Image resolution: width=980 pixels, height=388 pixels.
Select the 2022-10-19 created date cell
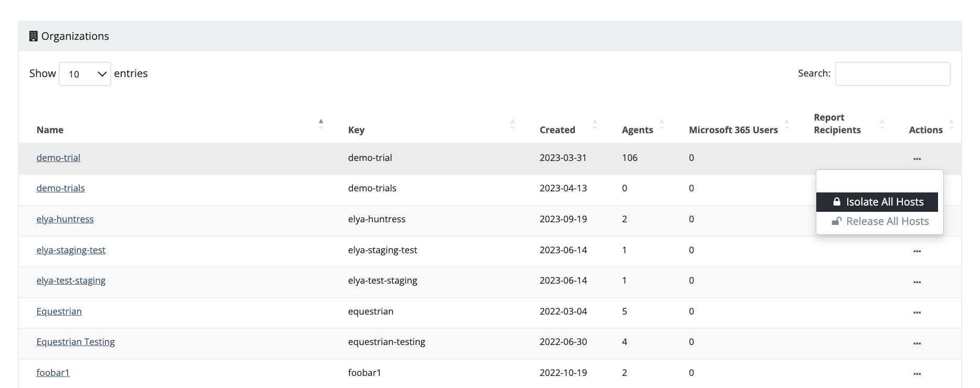pyautogui.click(x=563, y=373)
